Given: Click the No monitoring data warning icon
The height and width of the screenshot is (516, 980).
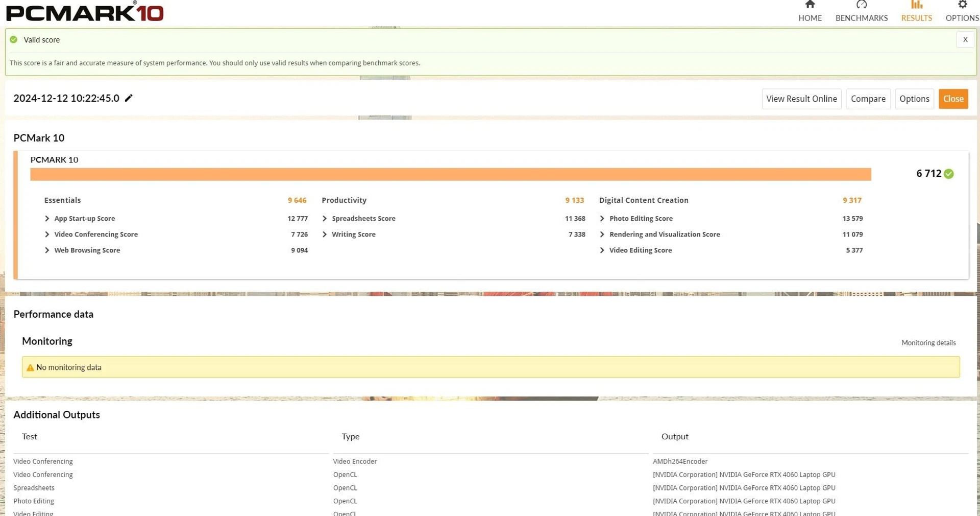Looking at the screenshot, I should [x=30, y=367].
